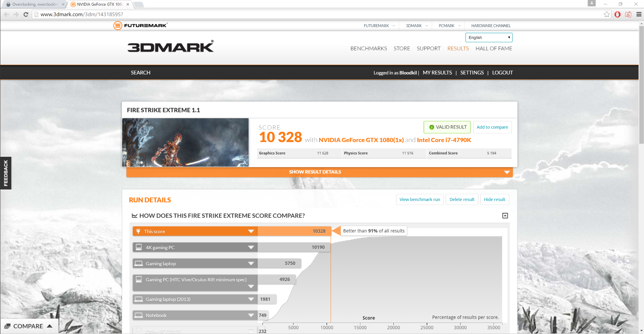This screenshot has height=334, width=644.
Task: Reload the page with refresh icon
Action: coord(26,14)
